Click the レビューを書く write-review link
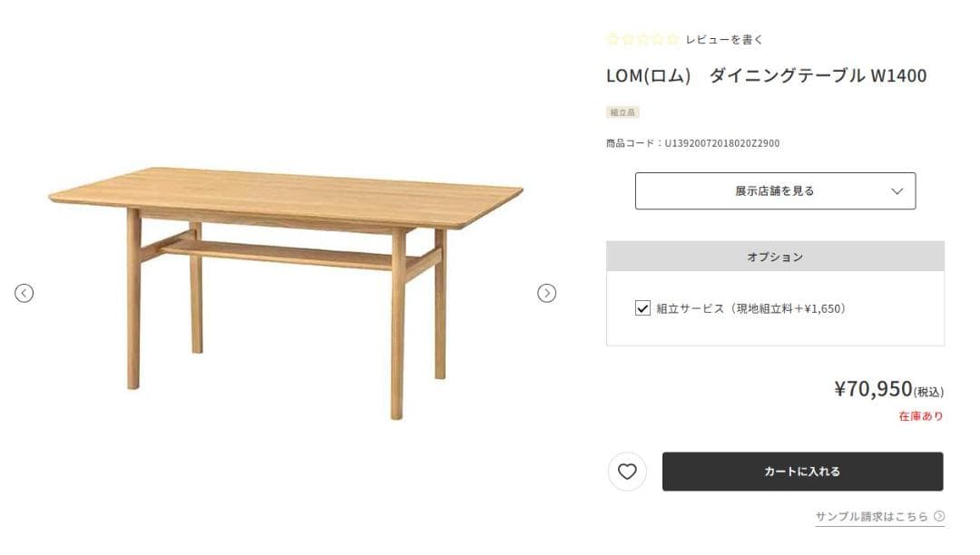980x555 pixels. point(722,39)
